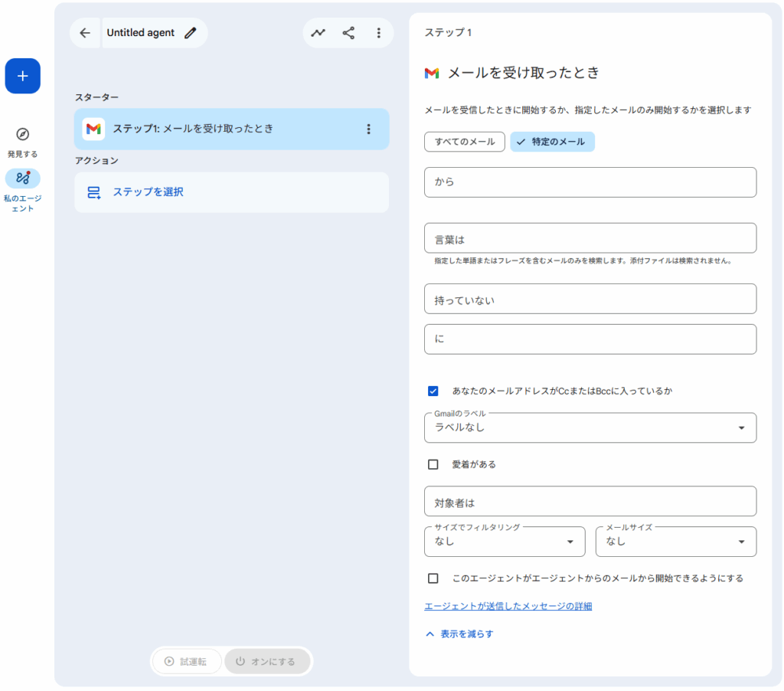Open the Gmailのラベル dropdown
The image size is (784, 691).
coord(590,427)
